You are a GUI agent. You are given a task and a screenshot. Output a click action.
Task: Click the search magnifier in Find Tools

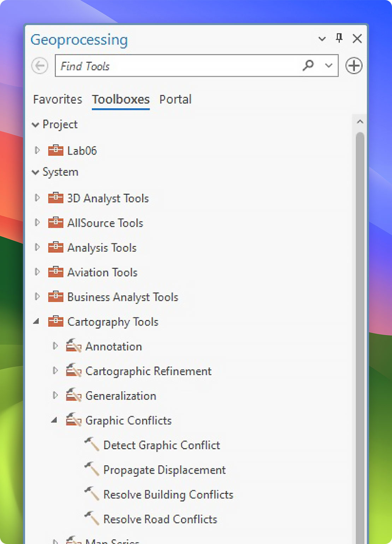(308, 66)
